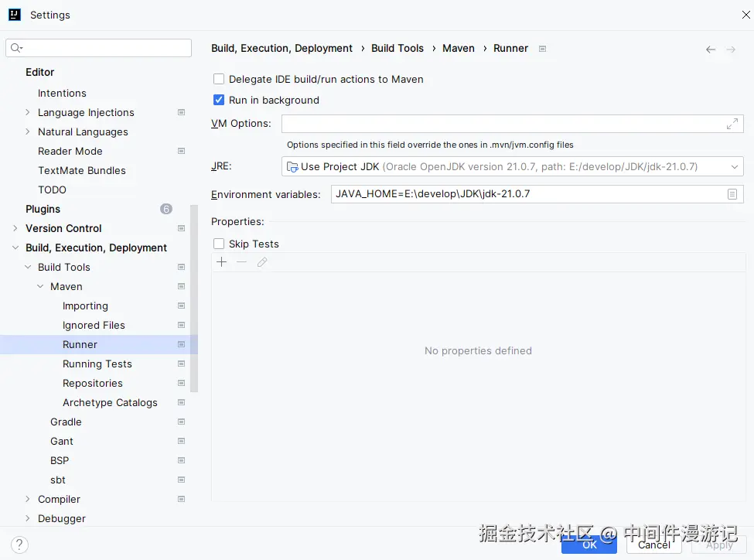Click Build Tools in the breadcrumb

tap(397, 48)
